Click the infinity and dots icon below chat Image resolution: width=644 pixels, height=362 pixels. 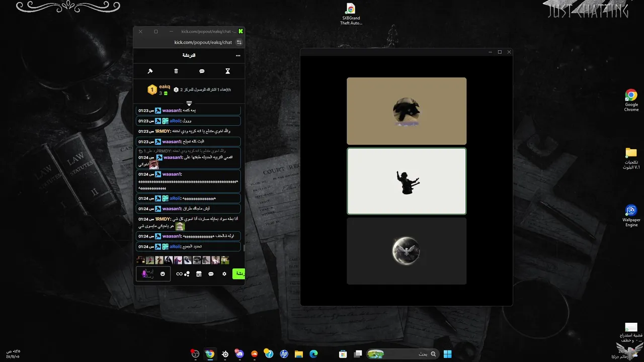coord(183,274)
